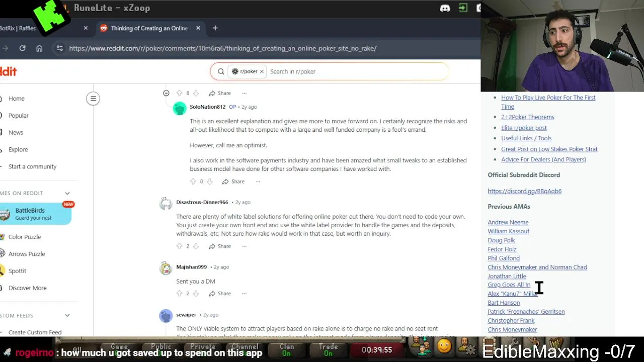Open Elite r/poker post link
The height and width of the screenshot is (362, 644).
tap(524, 128)
